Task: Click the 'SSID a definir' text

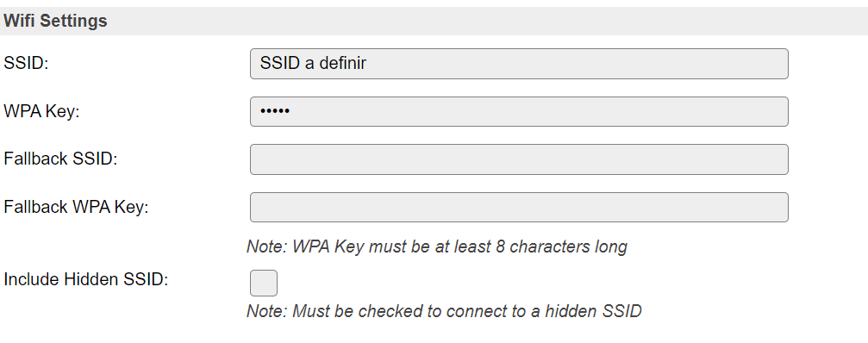Action: pos(313,64)
